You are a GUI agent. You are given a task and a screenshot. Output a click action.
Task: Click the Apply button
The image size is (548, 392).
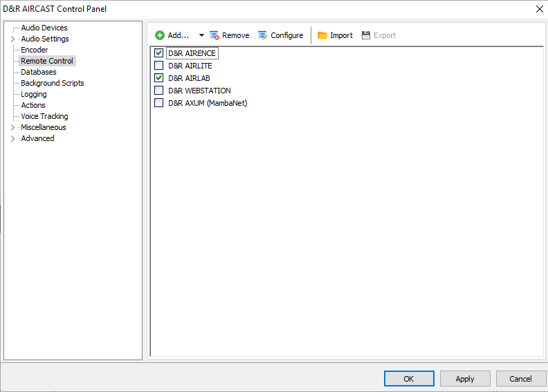point(464,379)
